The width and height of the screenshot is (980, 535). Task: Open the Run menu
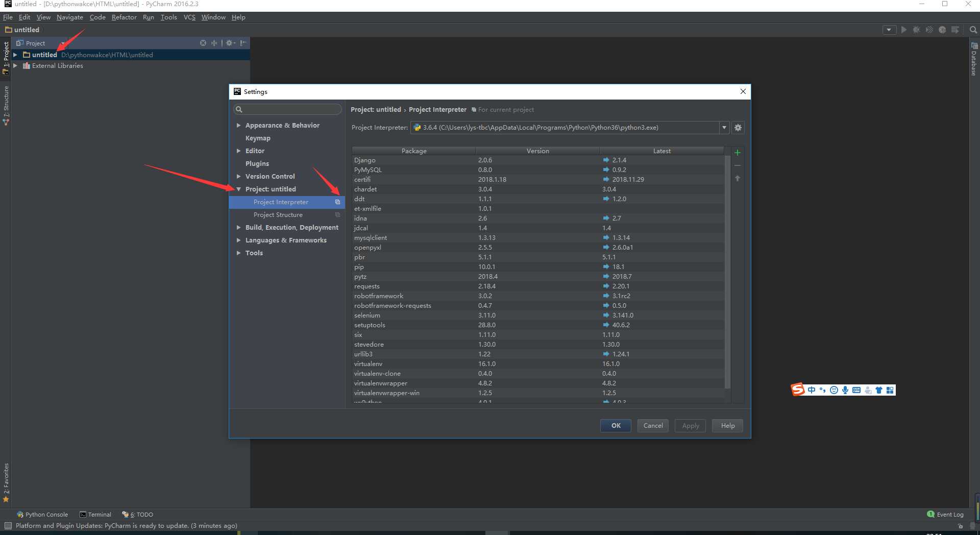pos(148,17)
